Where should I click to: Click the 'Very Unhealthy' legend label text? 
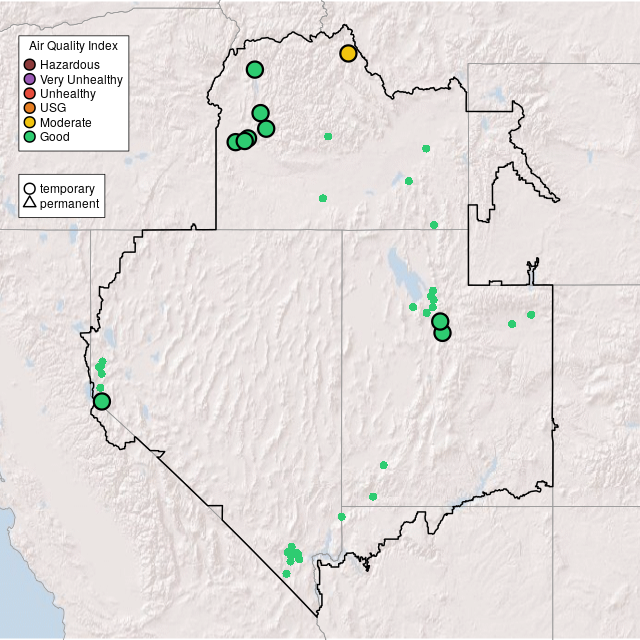[x=81, y=79]
